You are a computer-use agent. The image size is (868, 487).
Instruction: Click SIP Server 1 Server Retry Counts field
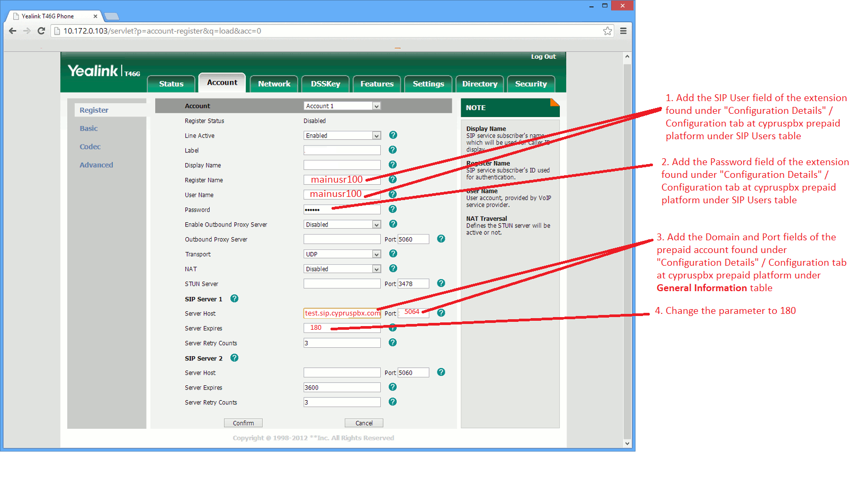click(342, 343)
